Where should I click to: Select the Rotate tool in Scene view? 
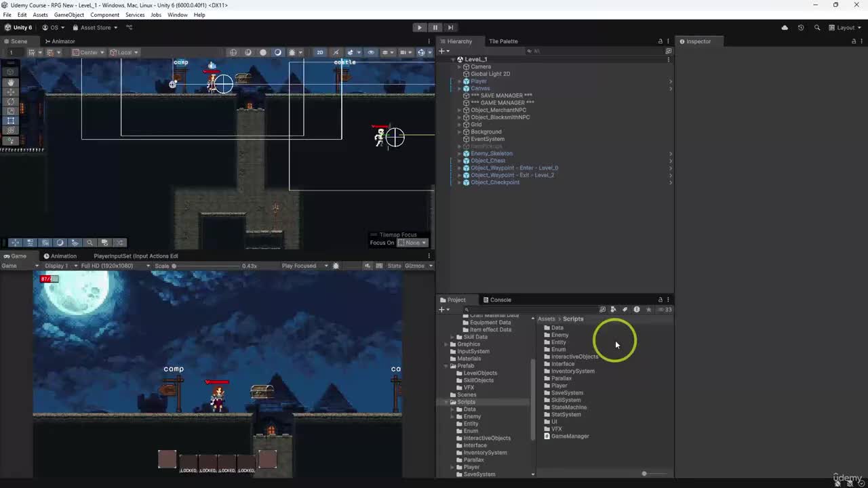point(11,101)
